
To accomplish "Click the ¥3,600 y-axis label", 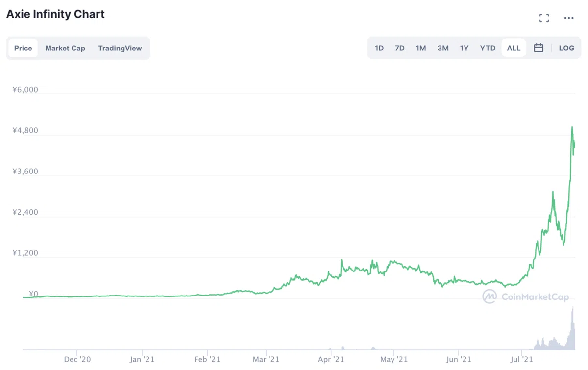I will coord(25,172).
